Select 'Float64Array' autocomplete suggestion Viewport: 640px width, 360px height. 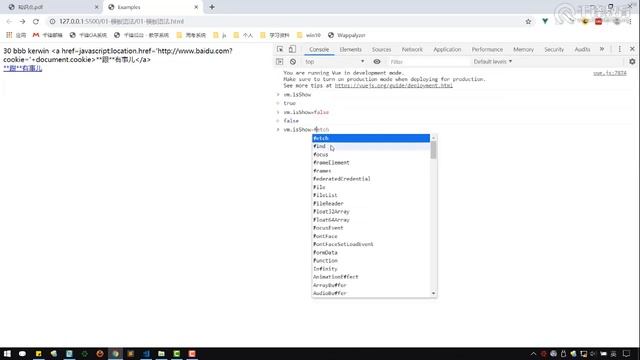[x=371, y=220]
